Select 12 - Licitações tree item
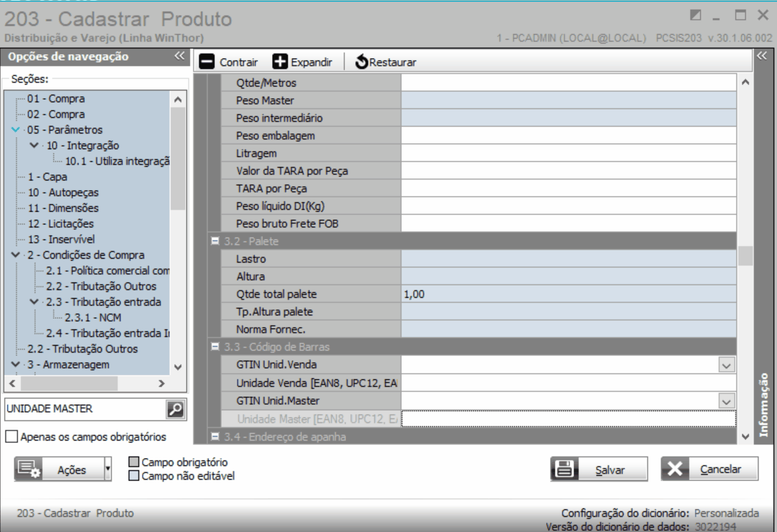 point(61,224)
